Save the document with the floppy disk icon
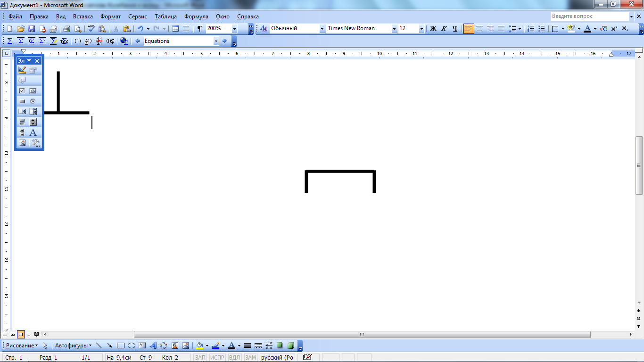Image resolution: width=644 pixels, height=362 pixels. [x=32, y=29]
